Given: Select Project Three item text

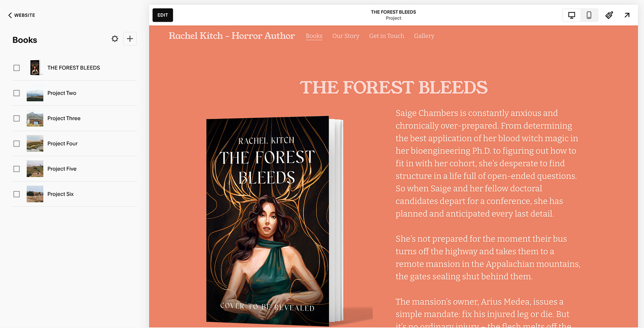Looking at the screenshot, I should pyautogui.click(x=64, y=118).
